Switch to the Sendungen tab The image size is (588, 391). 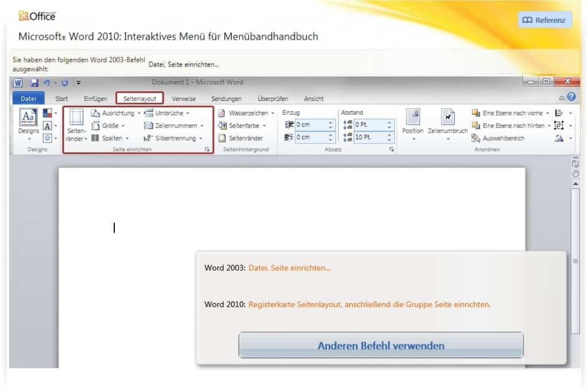226,99
